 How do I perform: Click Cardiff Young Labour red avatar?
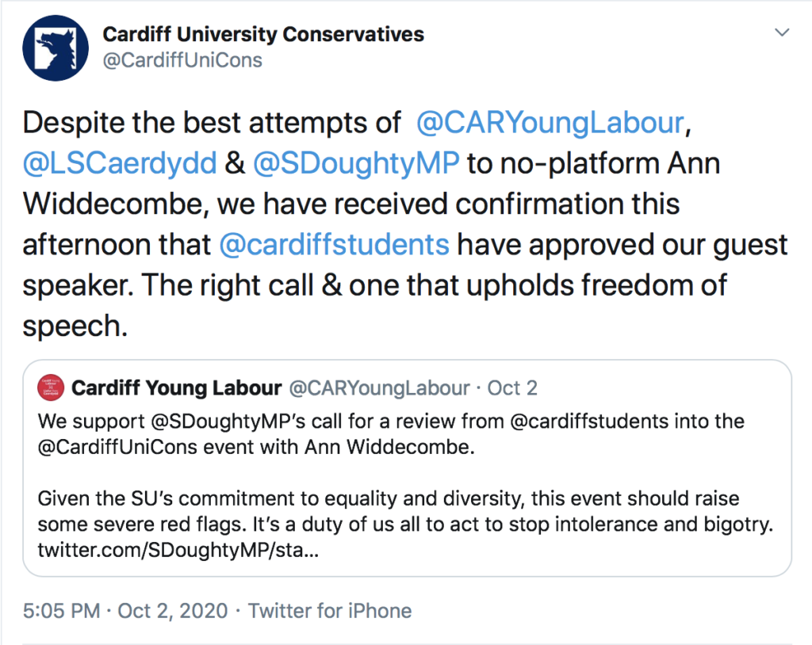pos(51,387)
